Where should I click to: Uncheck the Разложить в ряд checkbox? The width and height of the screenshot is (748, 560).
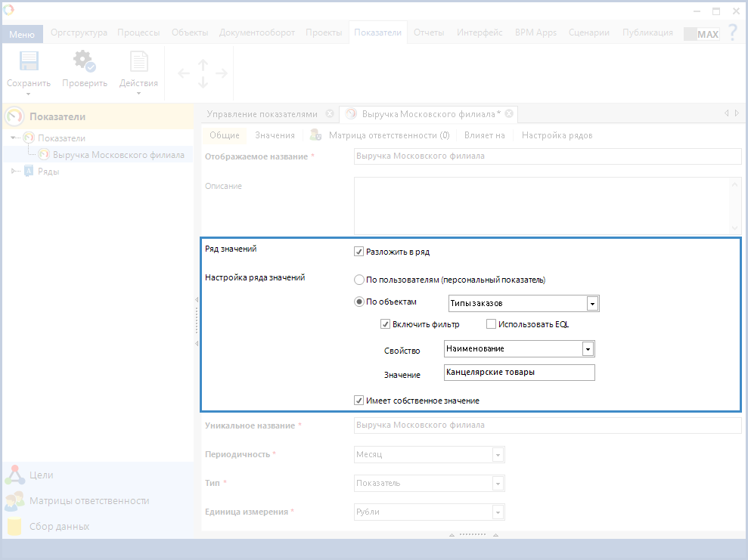(x=359, y=252)
